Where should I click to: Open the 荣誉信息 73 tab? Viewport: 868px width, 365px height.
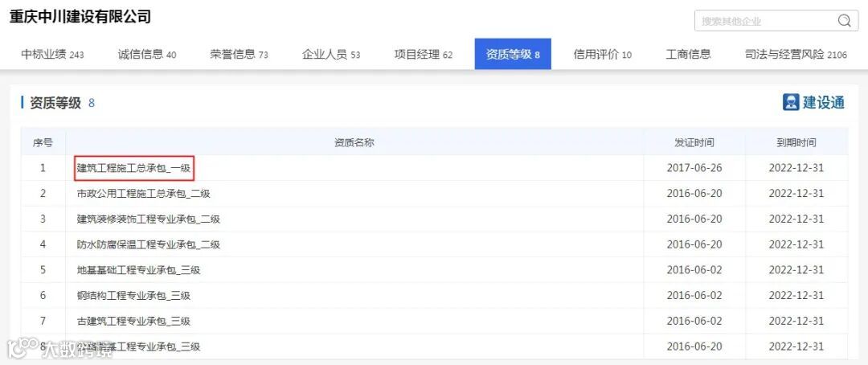240,55
